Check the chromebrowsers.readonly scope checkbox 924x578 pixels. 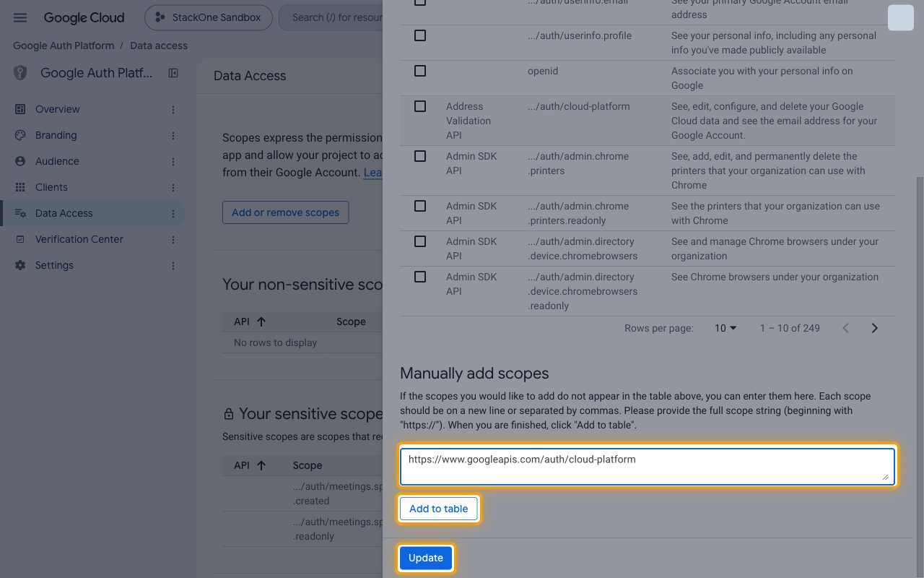(420, 277)
